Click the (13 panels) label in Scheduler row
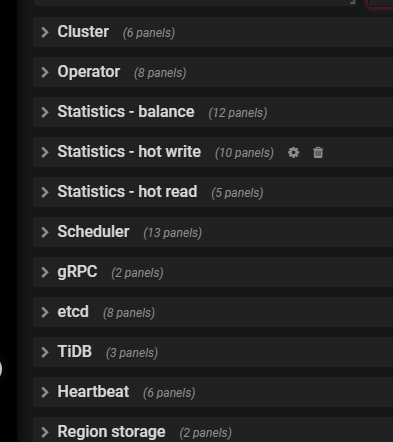393x442 pixels. click(x=173, y=233)
